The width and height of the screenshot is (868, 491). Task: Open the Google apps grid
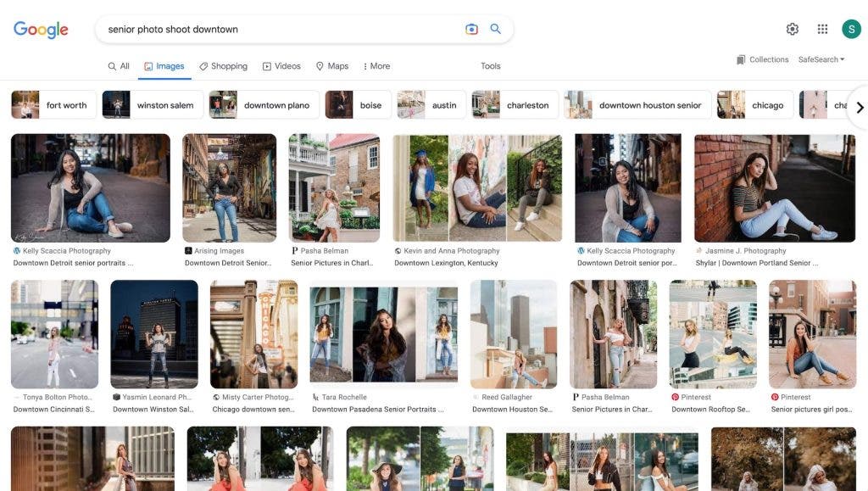(821, 28)
